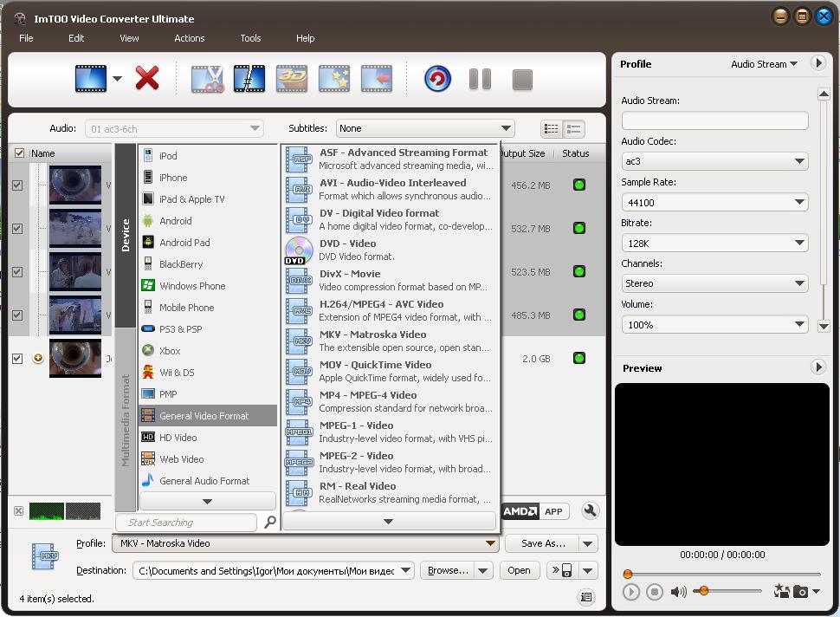Close the audio waveform panel checkbox
840x617 pixels.
[18, 511]
